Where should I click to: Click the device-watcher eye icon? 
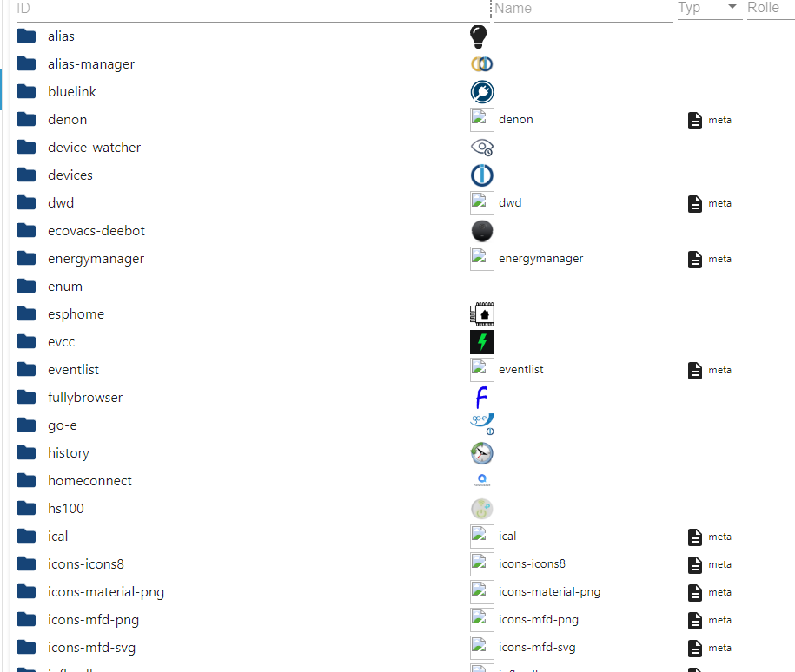click(x=481, y=147)
